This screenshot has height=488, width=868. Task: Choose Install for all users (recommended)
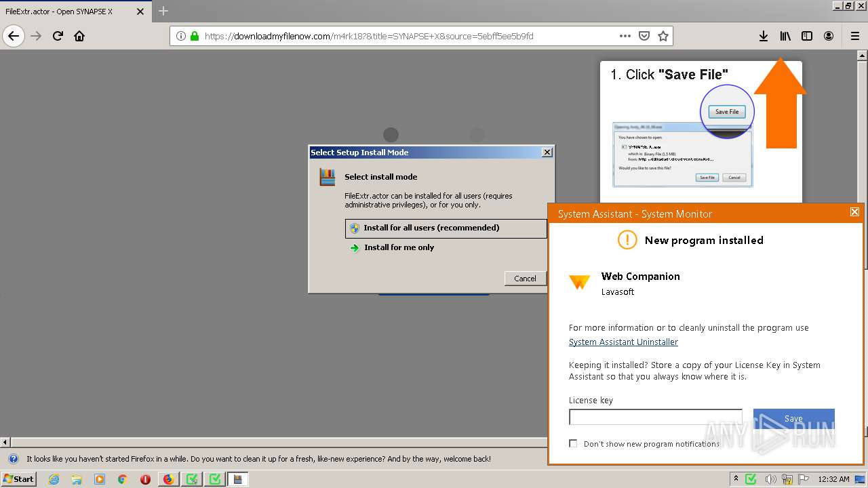click(446, 228)
